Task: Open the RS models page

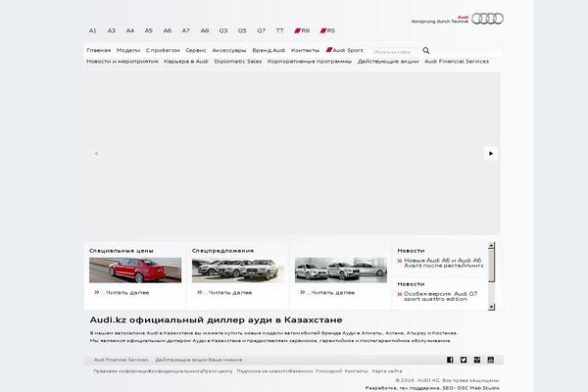Action: pyautogui.click(x=327, y=30)
